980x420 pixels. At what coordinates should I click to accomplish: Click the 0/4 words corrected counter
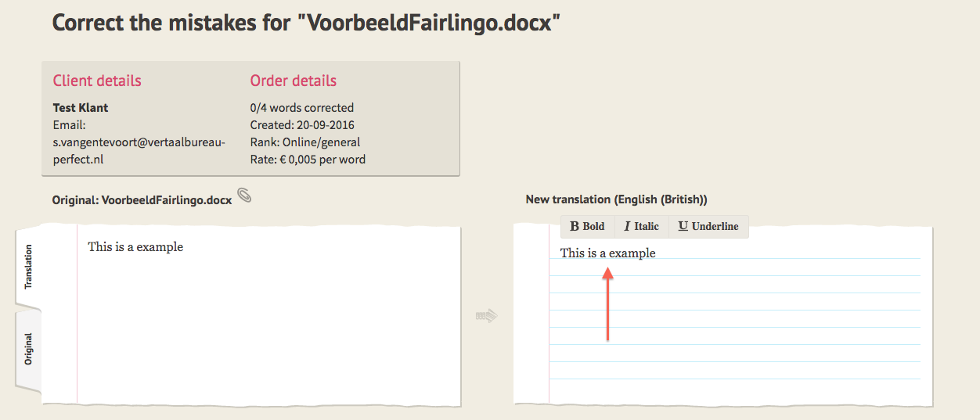tap(301, 108)
